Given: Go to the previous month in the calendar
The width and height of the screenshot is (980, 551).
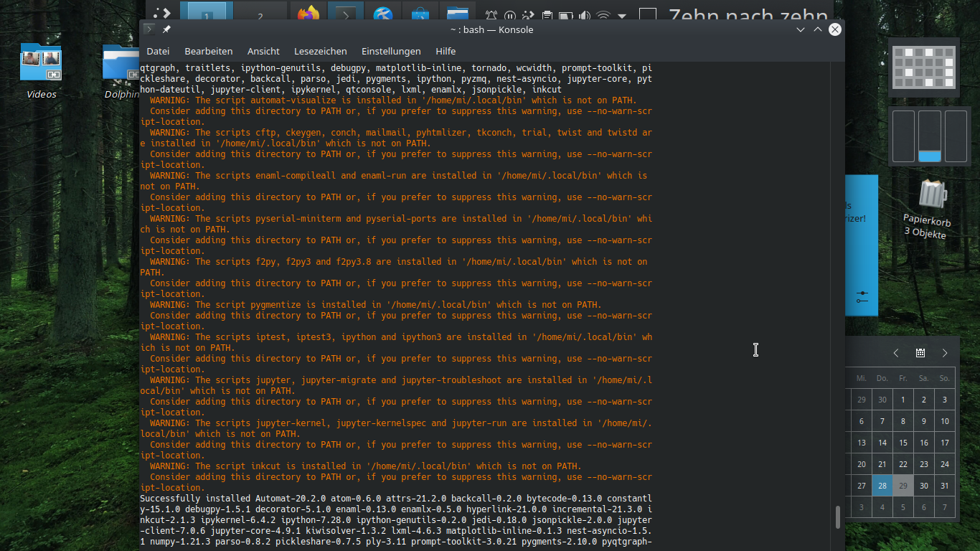Looking at the screenshot, I should tap(896, 353).
